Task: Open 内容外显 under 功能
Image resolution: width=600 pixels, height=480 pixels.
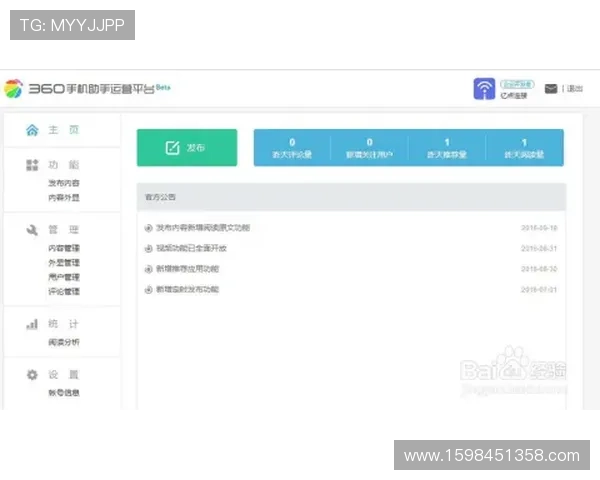Action: tap(64, 198)
